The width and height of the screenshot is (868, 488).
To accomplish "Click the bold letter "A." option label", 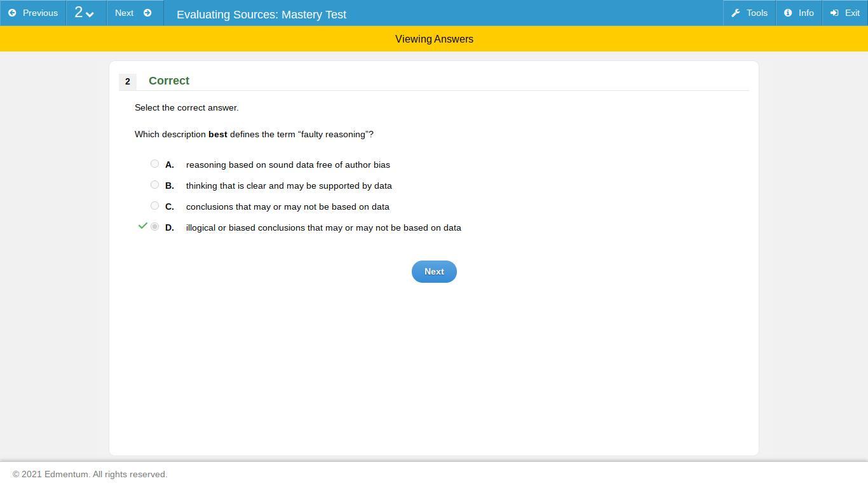I will pyautogui.click(x=170, y=165).
